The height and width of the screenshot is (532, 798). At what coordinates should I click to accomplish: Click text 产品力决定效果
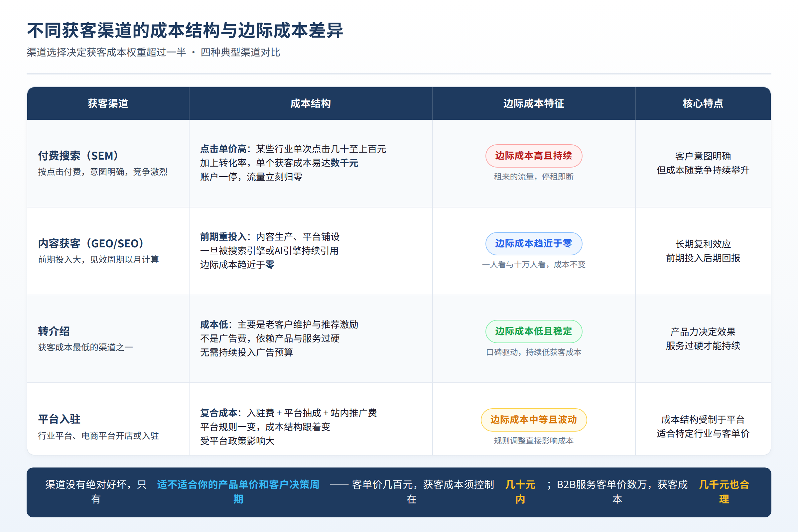(703, 332)
